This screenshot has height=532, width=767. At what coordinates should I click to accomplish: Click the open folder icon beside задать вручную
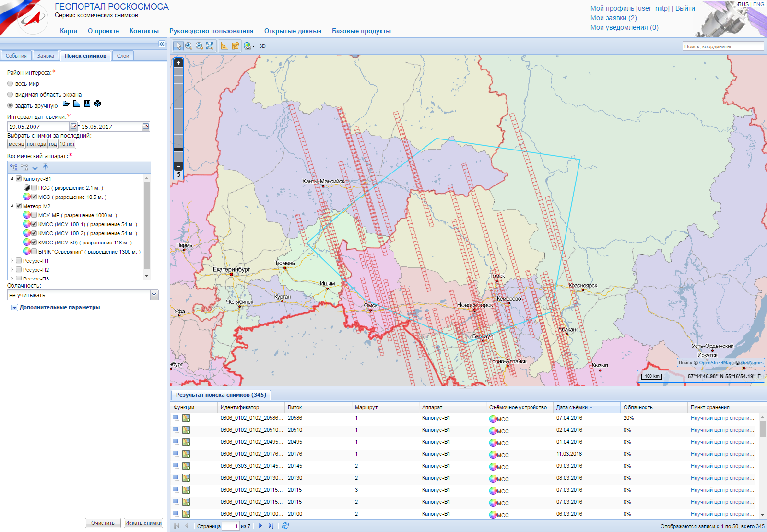point(66,104)
